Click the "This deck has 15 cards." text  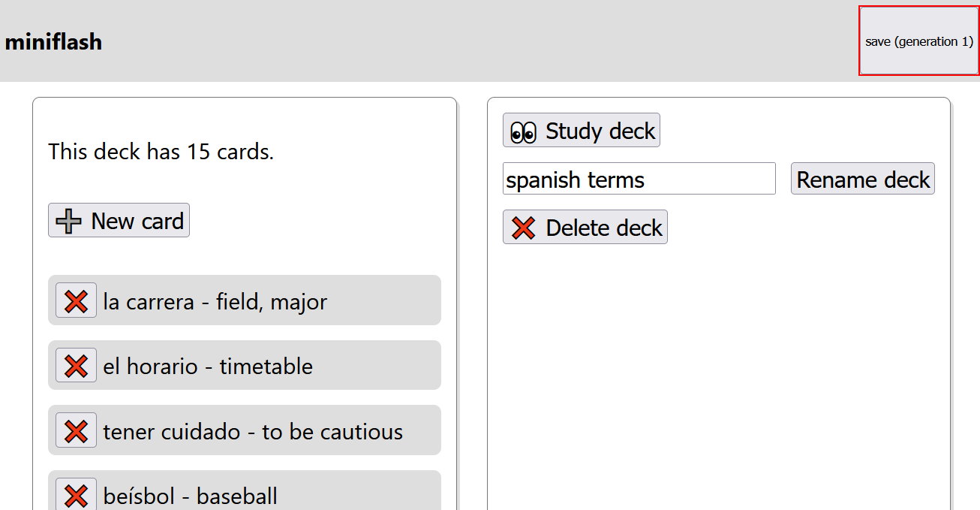click(161, 152)
